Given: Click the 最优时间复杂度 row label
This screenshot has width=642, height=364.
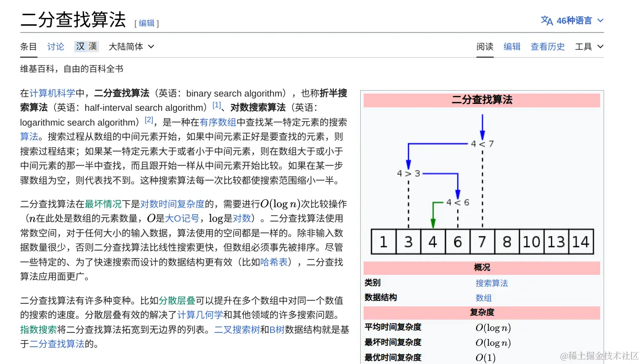Looking at the screenshot, I should click(x=393, y=358).
